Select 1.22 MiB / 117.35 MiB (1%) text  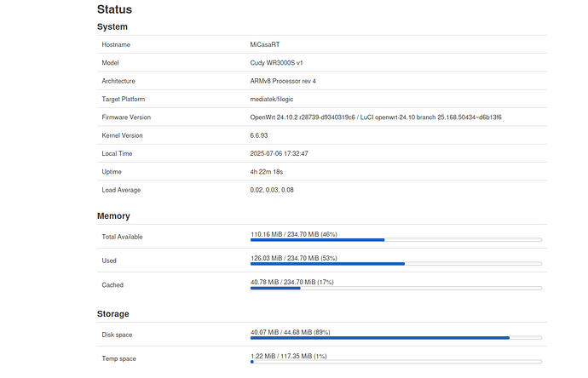click(x=289, y=356)
